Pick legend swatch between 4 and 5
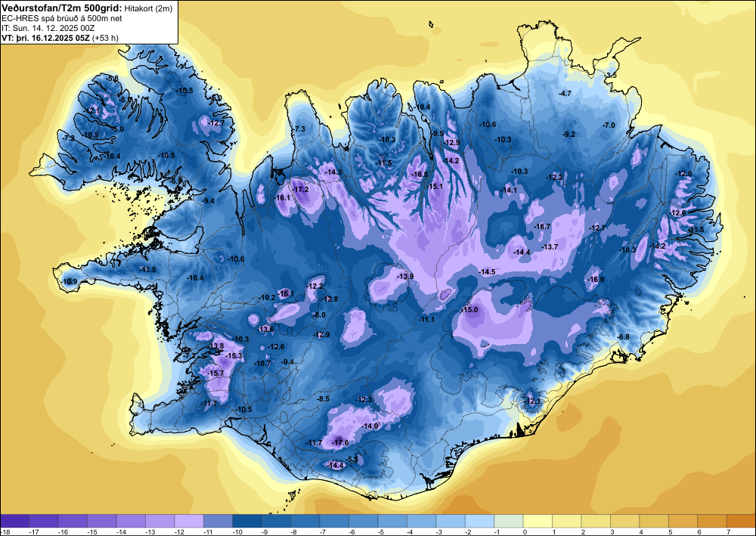This screenshot has height=536, width=756. tap(654, 521)
